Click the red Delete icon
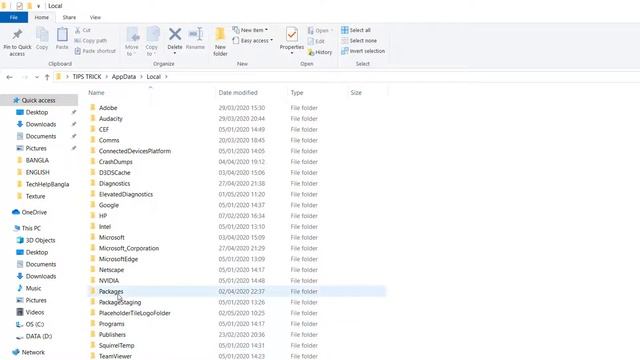640x360 pixels. tap(175, 34)
